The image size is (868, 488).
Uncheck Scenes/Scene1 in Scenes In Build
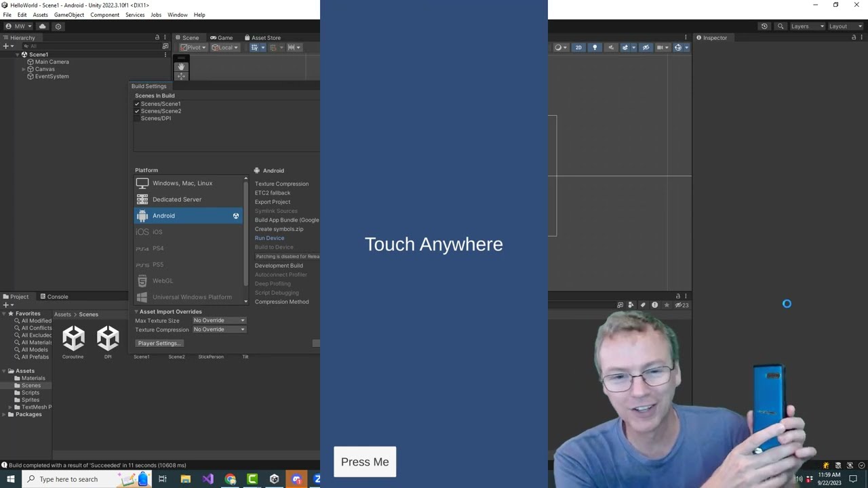coord(137,104)
